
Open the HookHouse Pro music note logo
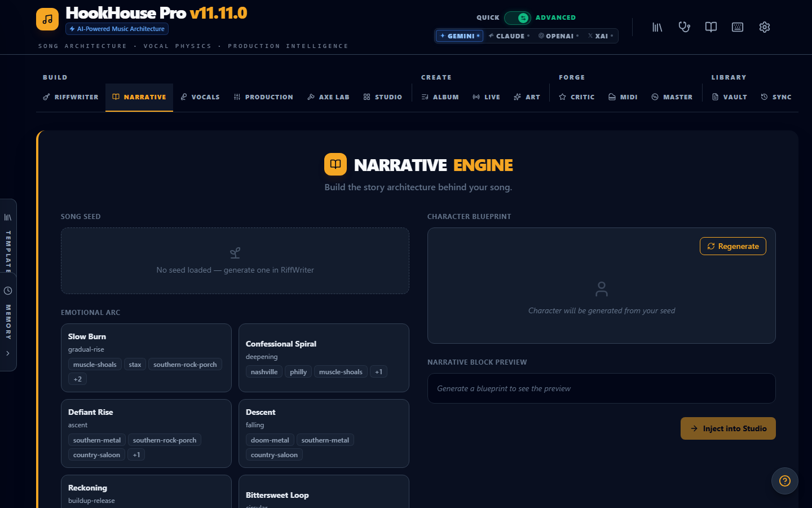(47, 19)
